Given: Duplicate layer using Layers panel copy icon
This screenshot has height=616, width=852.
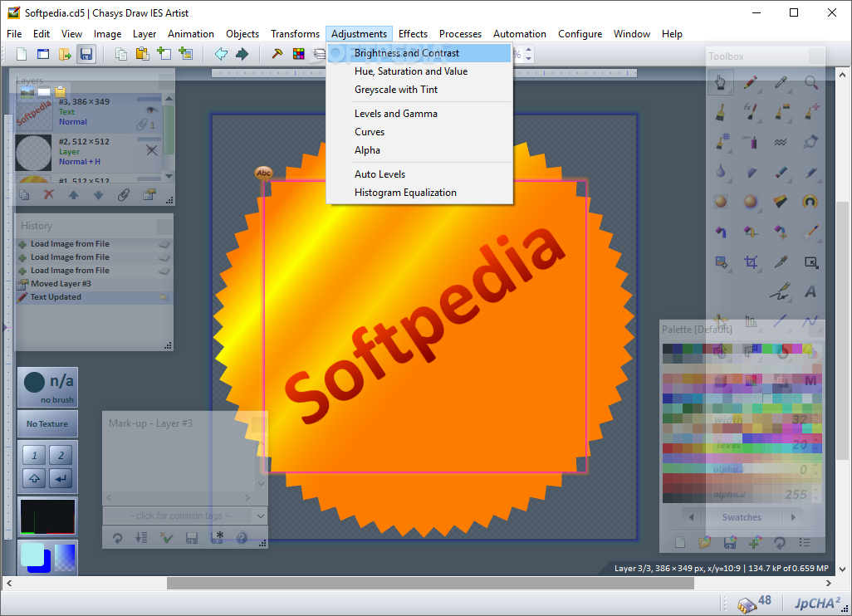Looking at the screenshot, I should pyautogui.click(x=24, y=194).
